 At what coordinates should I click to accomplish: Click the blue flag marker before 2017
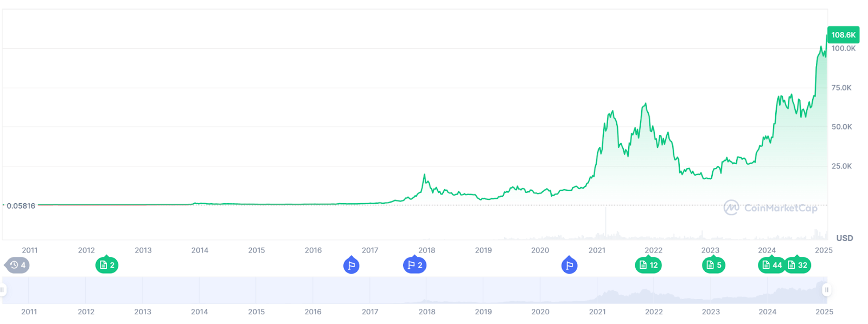click(x=351, y=265)
